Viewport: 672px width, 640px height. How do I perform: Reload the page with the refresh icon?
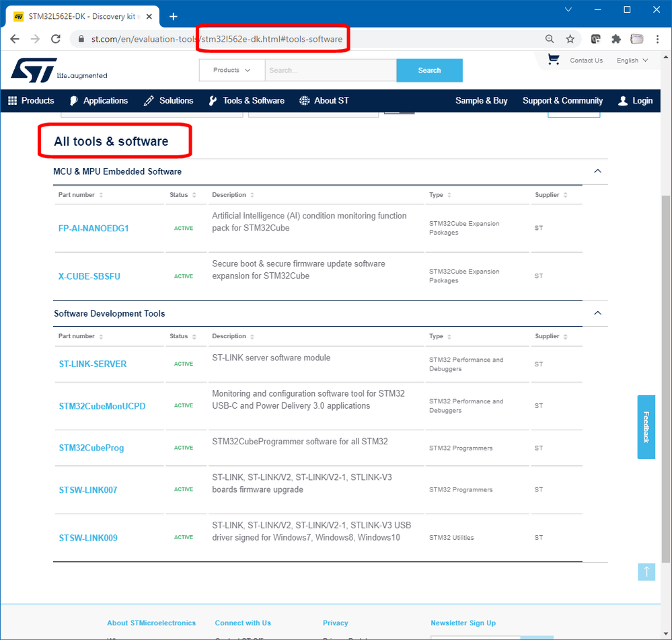56,39
